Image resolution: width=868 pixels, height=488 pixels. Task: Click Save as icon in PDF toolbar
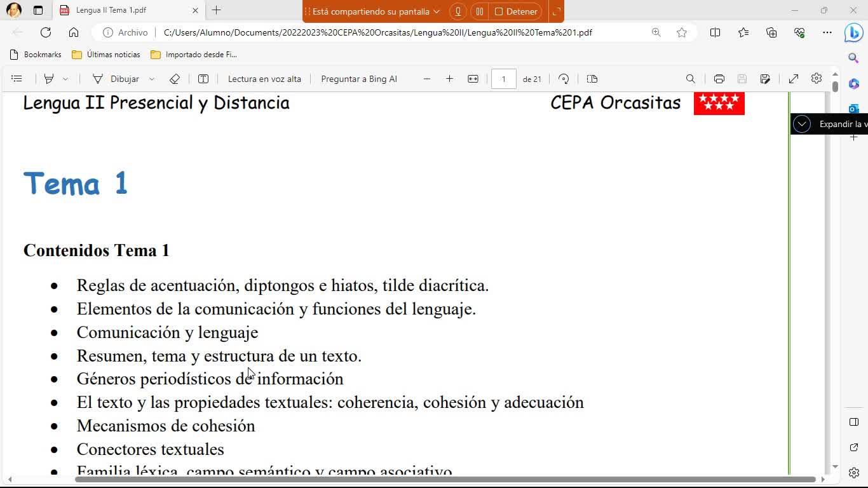[x=765, y=79]
